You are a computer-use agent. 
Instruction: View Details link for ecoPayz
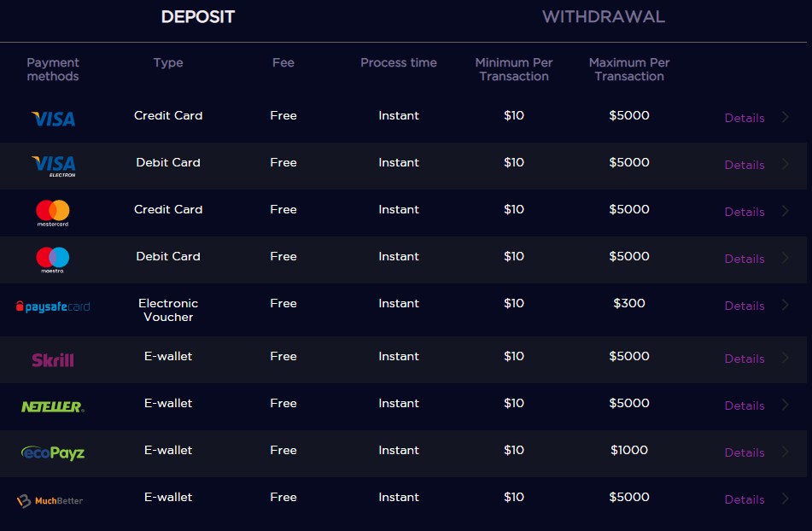[x=745, y=452]
